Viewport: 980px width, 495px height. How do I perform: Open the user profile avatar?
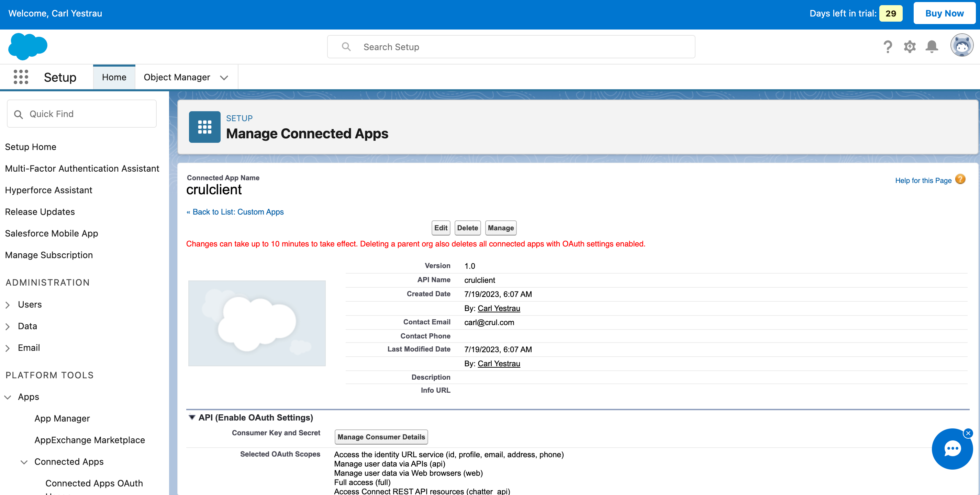961,45
